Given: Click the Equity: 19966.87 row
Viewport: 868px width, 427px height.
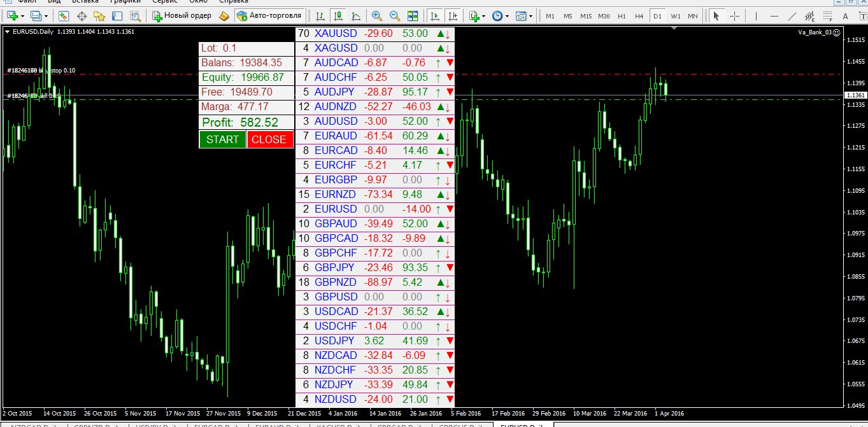Looking at the screenshot, I should pos(246,78).
